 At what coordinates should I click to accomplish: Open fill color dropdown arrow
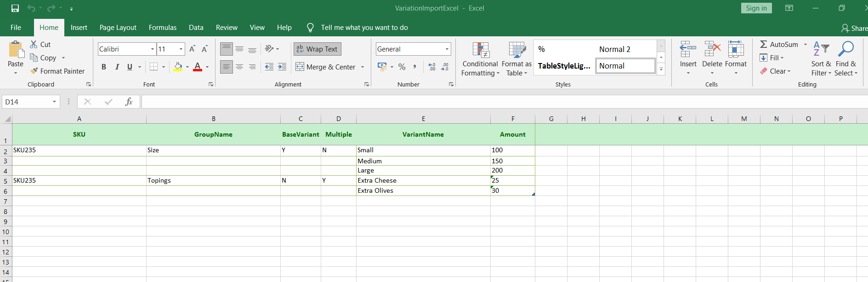[187, 67]
